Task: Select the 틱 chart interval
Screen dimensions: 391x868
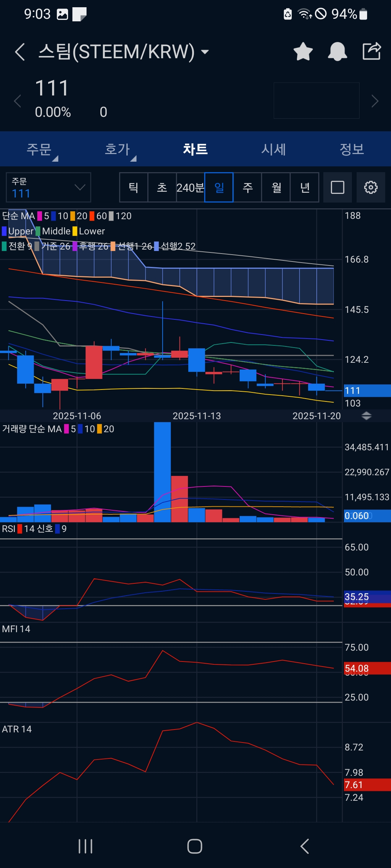Action: [x=134, y=187]
